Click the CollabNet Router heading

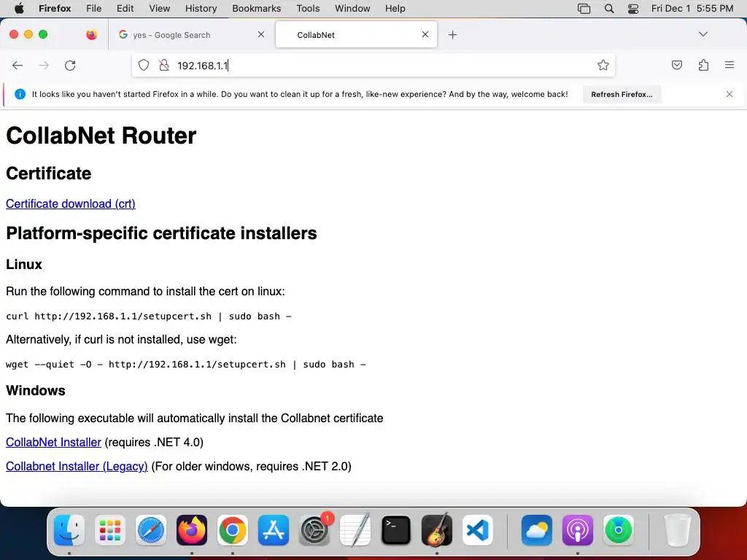[x=101, y=136]
